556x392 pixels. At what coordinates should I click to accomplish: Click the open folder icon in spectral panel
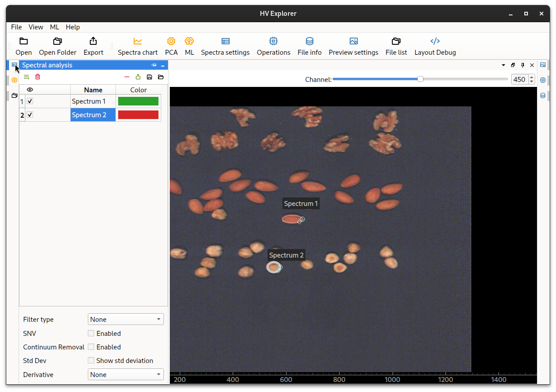point(161,77)
